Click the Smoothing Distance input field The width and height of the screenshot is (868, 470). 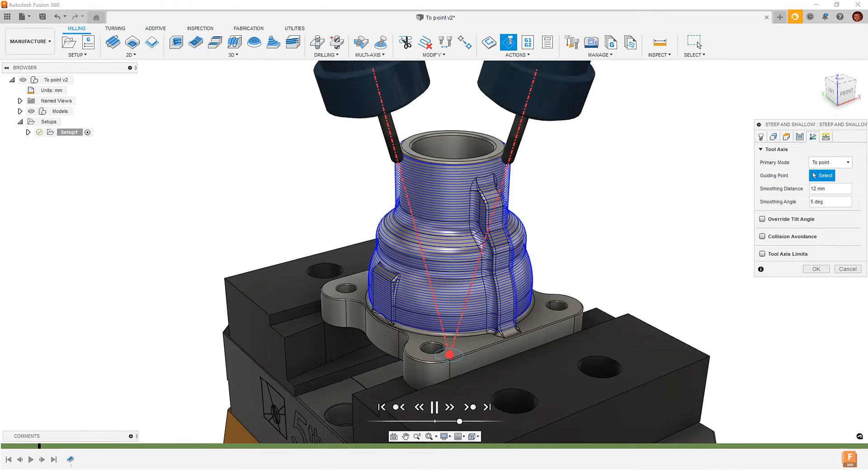(x=830, y=189)
